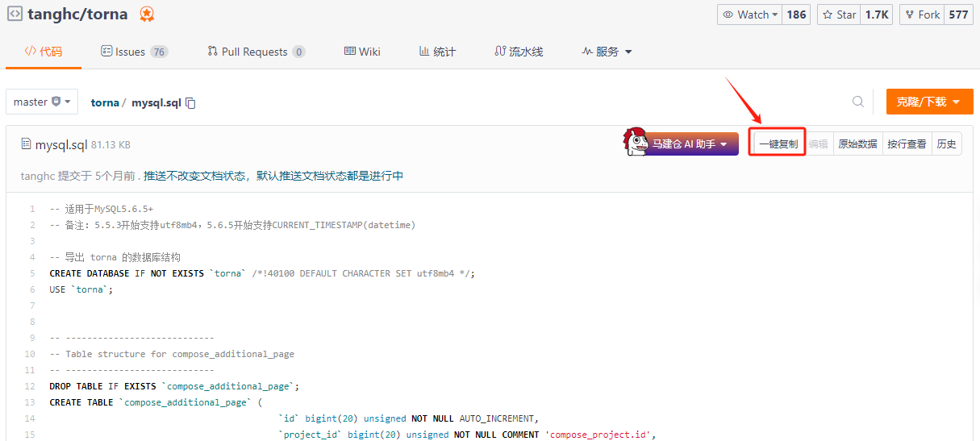Click the star icon in the Star button
The height and width of the screenshot is (441, 980).
point(828,15)
